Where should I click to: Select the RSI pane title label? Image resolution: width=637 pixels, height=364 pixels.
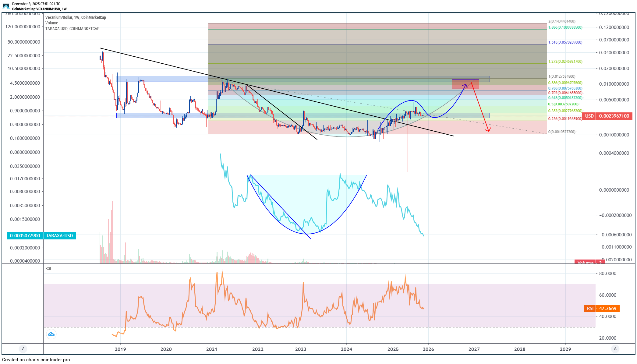point(48,268)
